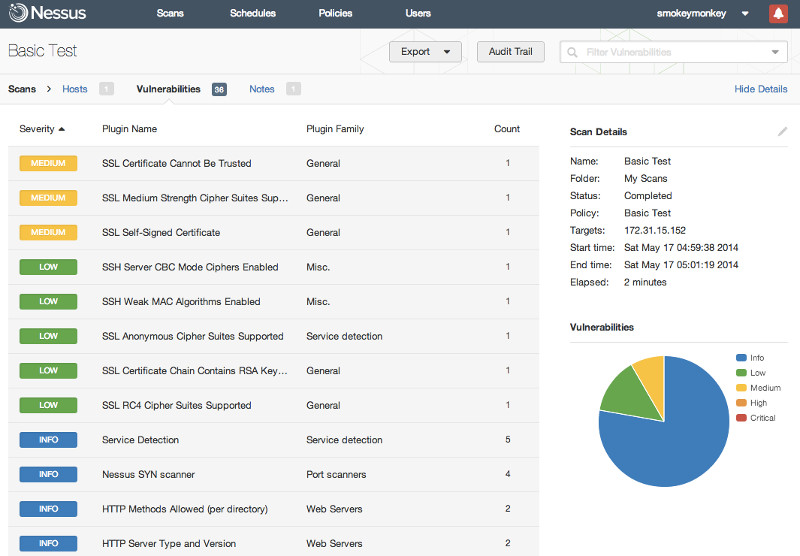The image size is (800, 556).
Task: Expand the Filter Vulnerabilities dropdown arrow
Action: pyautogui.click(x=775, y=52)
